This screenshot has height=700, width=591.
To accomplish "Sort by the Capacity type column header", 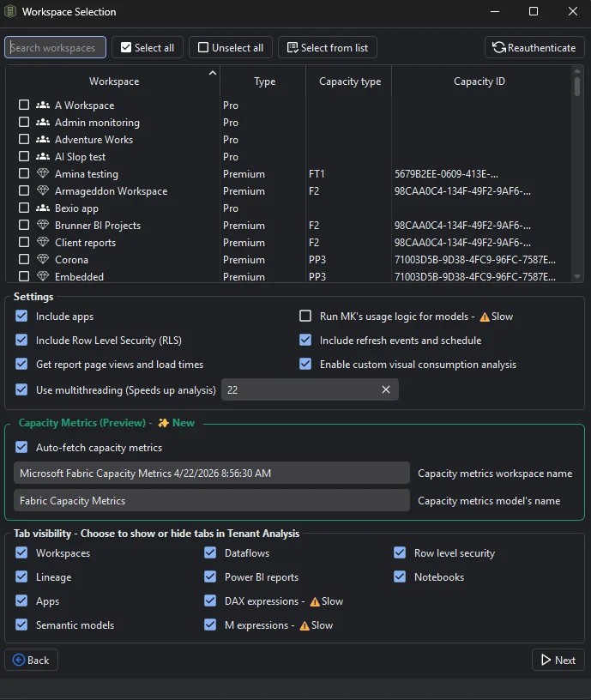I will [350, 81].
